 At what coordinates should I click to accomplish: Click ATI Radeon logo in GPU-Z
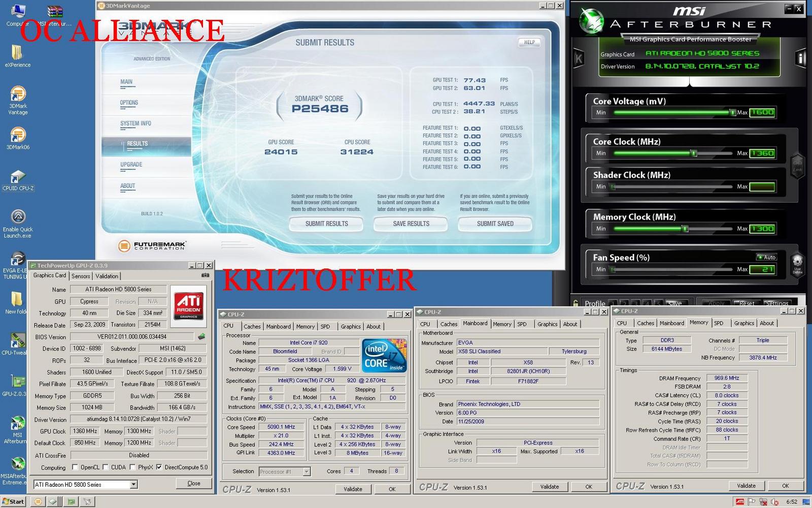tap(188, 306)
